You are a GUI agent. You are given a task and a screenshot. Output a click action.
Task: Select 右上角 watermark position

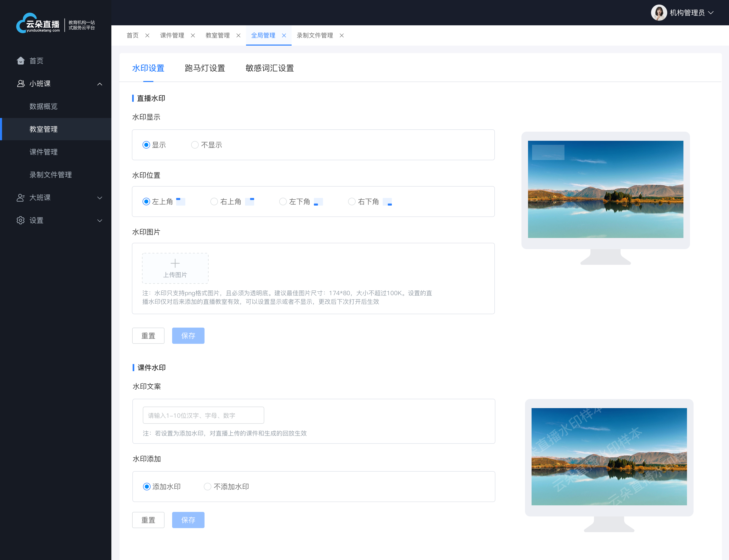(x=213, y=202)
